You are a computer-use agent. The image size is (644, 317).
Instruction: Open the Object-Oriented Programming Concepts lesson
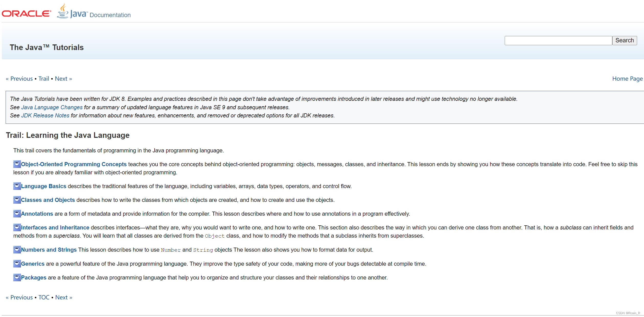pyautogui.click(x=74, y=164)
